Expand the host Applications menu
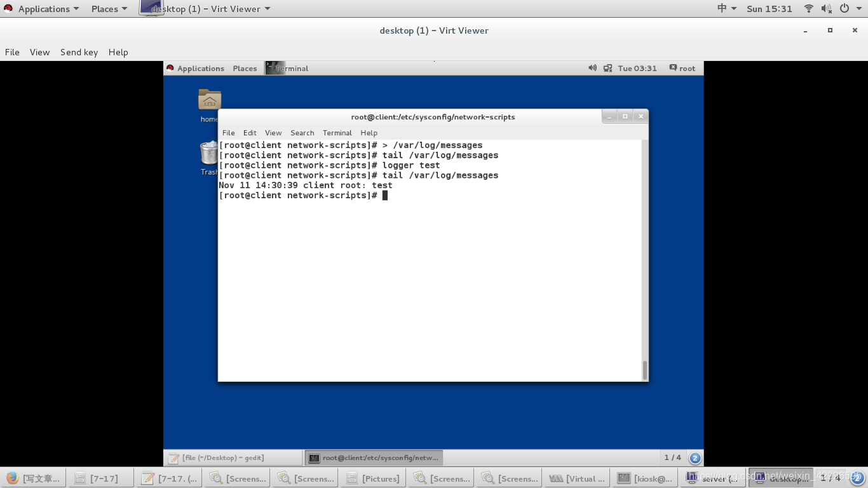The width and height of the screenshot is (868, 488). click(48, 9)
